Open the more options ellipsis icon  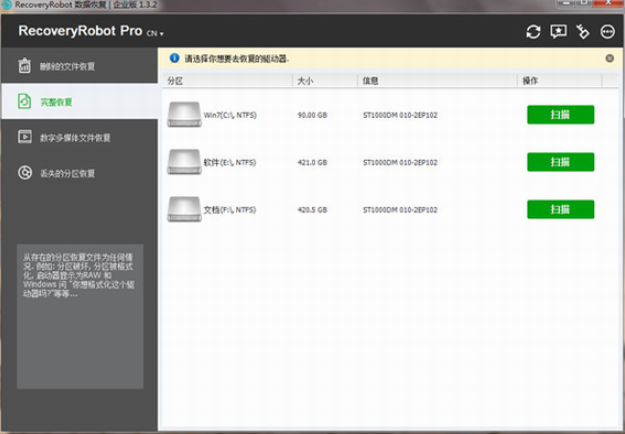(607, 32)
